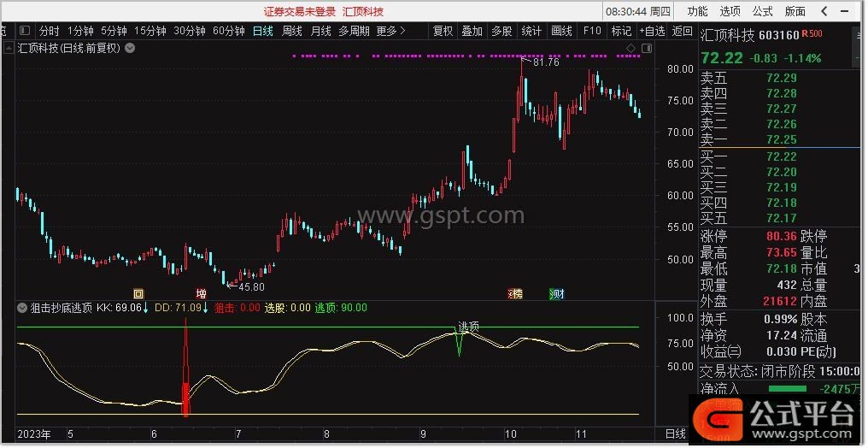Open the 公式 menu
Image resolution: width=868 pixels, height=448 pixels.
pos(763,11)
